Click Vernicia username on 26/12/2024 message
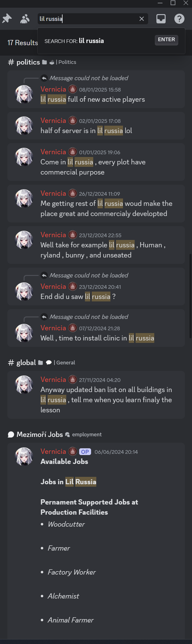Viewport: 192px width, 644px height. click(53, 193)
